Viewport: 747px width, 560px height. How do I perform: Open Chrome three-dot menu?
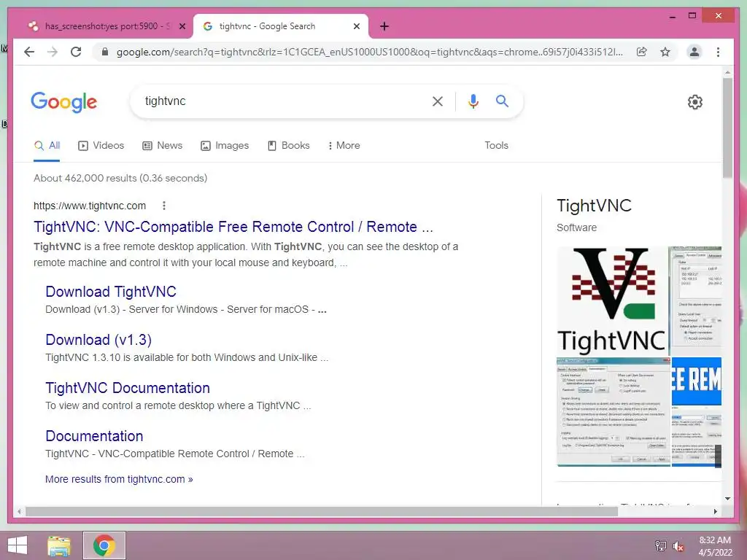pyautogui.click(x=718, y=52)
